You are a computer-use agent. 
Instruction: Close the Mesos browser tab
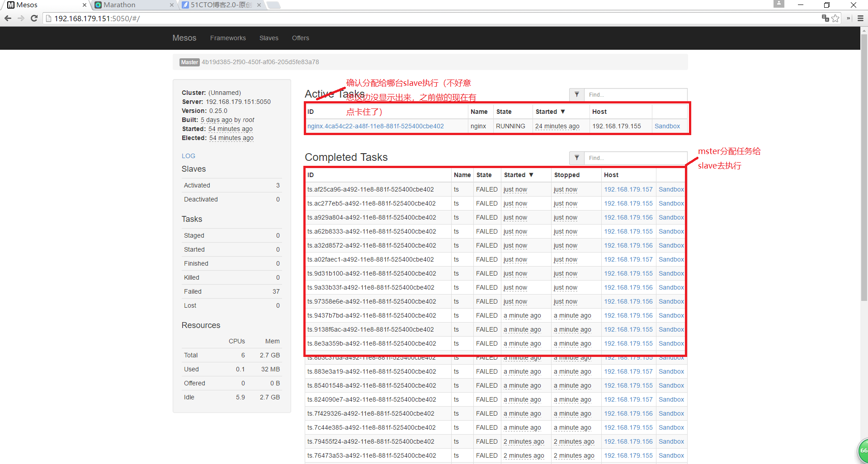pyautogui.click(x=84, y=5)
